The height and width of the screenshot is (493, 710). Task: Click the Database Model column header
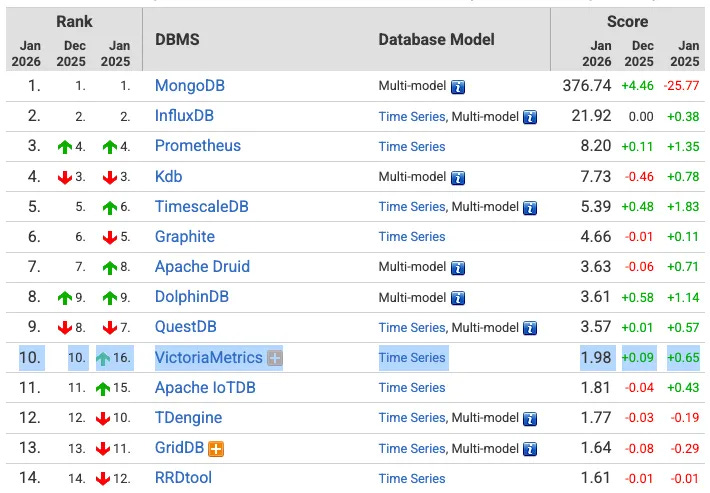(x=436, y=40)
